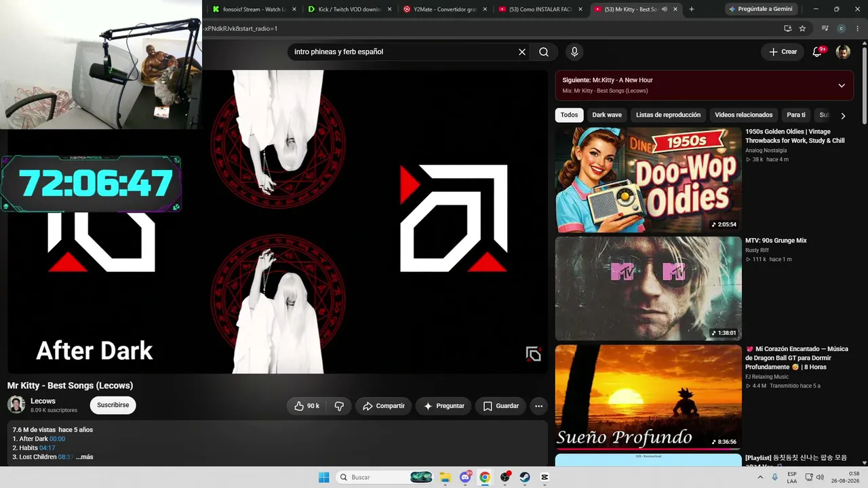Select the Todos filter chip
Screen dimensions: 868x488
[570, 115]
